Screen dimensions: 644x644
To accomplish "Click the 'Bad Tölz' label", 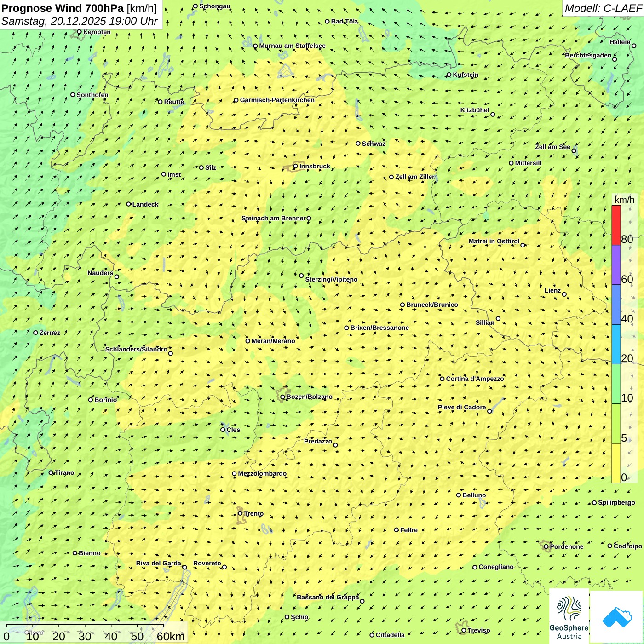I will coord(345,21).
